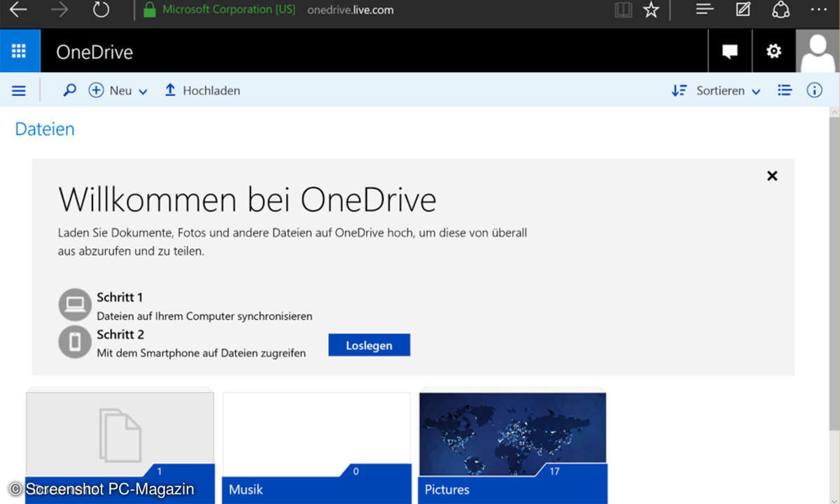Go back with the browser back arrow
The height and width of the screenshot is (504, 840).
tap(18, 10)
